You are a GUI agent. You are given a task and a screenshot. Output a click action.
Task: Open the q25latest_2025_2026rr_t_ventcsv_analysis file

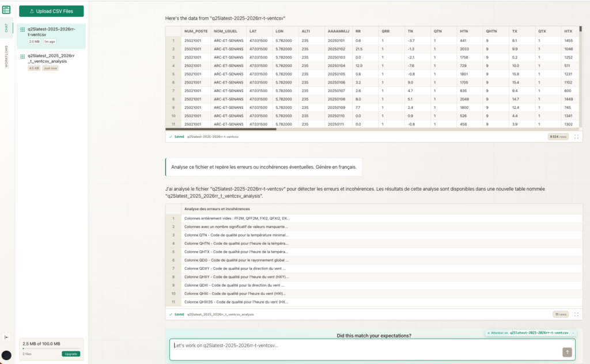[x=52, y=58]
